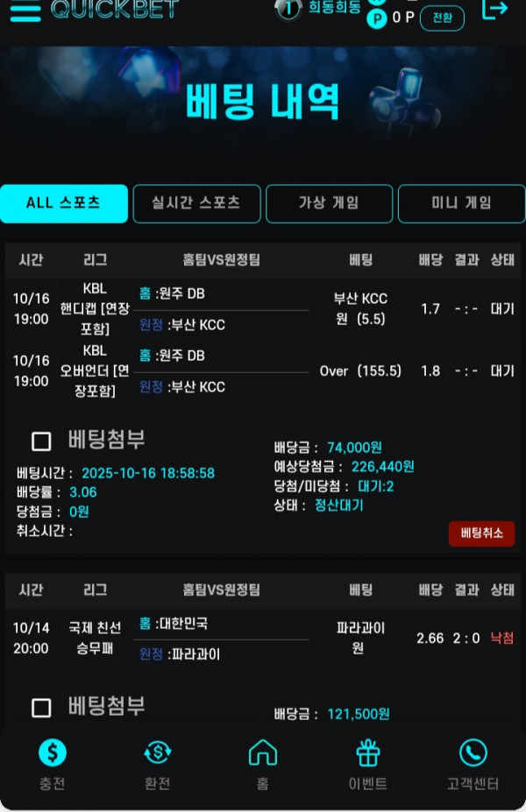Click the P point icon
This screenshot has width=526, height=812.
click(377, 18)
